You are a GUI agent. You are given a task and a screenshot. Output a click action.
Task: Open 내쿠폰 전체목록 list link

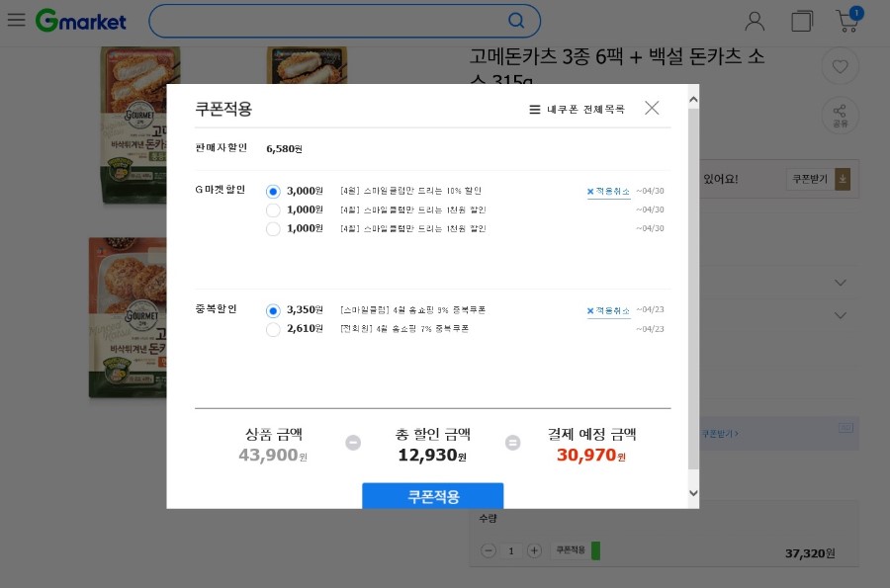click(x=578, y=110)
